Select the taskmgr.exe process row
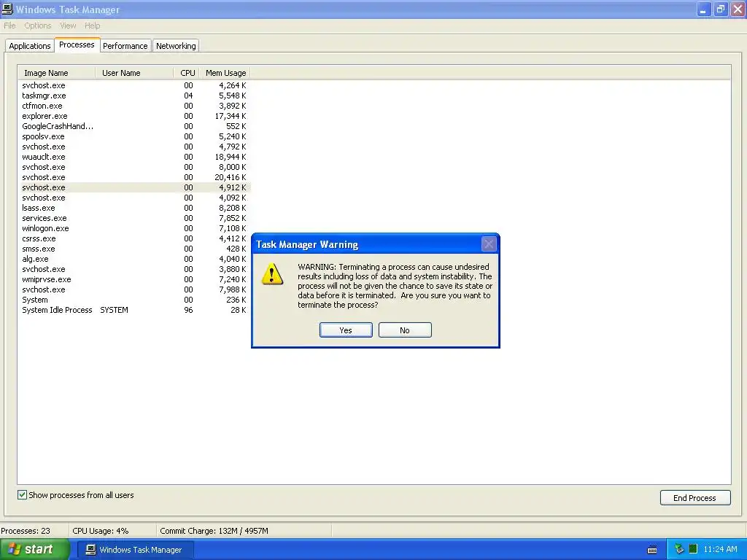Viewport: 747px width, 560px height. [x=134, y=96]
